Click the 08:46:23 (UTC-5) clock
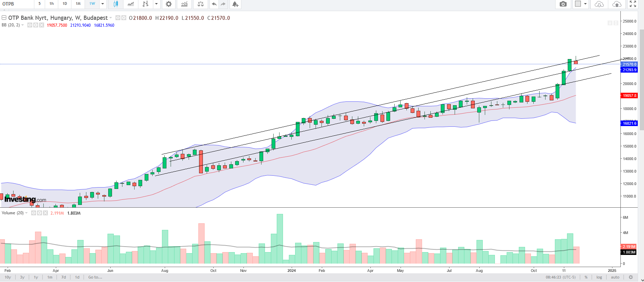The height and width of the screenshot is (282, 644). [x=561, y=277]
